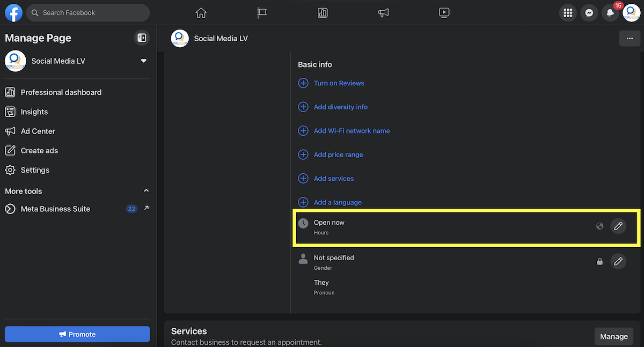Open Settings from the left sidebar

click(x=35, y=169)
